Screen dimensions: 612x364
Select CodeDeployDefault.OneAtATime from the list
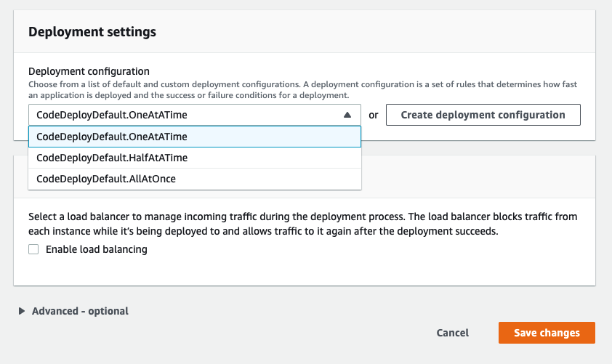pyautogui.click(x=195, y=137)
